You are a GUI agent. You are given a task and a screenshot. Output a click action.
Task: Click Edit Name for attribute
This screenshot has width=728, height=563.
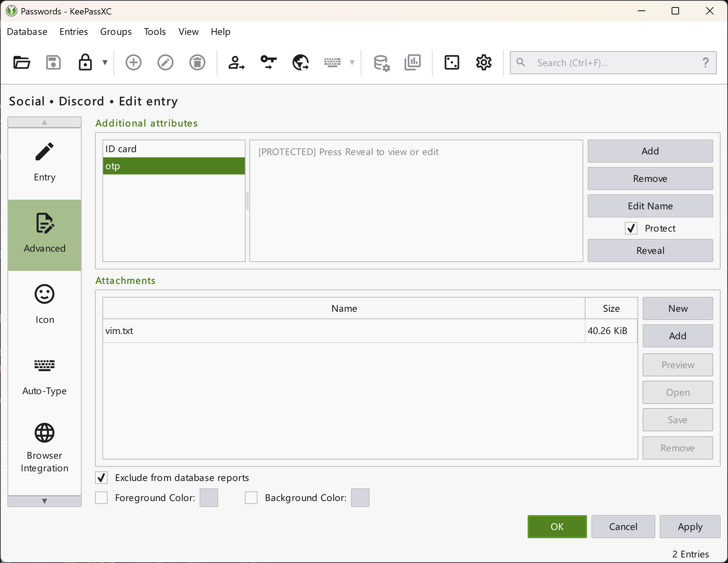[x=650, y=206]
